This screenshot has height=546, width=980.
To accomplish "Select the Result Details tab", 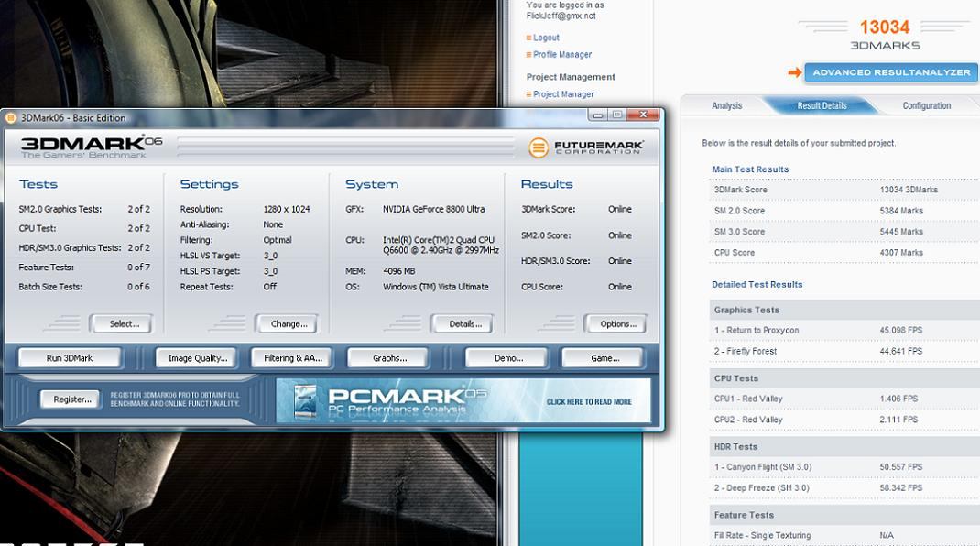I will pos(822,105).
